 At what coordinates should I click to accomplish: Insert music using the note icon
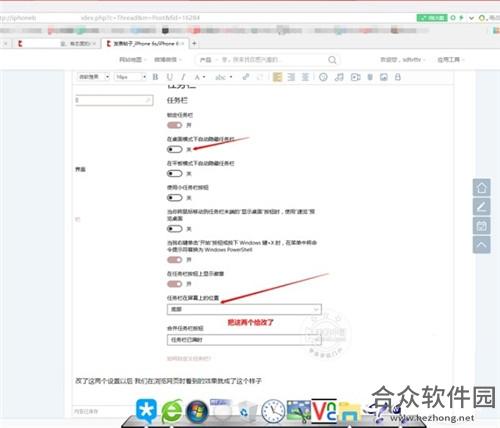click(339, 77)
